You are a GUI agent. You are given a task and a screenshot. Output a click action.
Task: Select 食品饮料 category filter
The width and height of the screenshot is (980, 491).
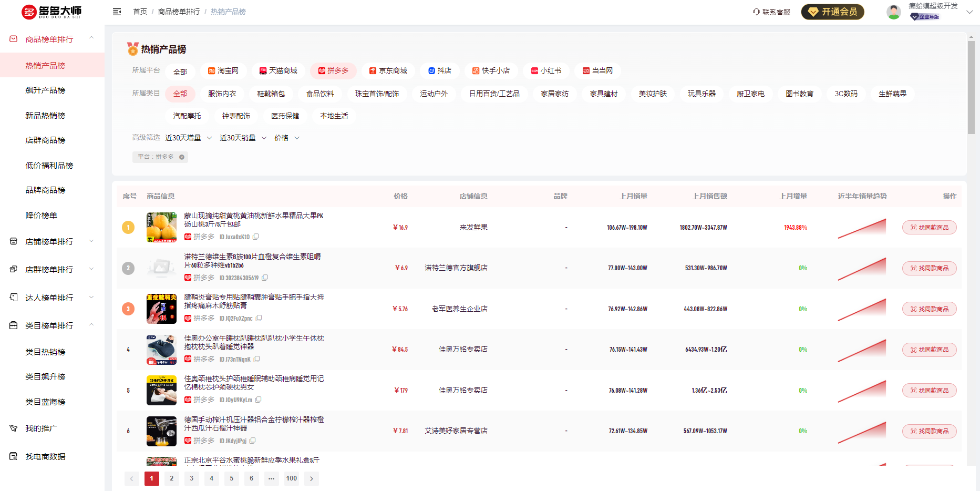click(x=320, y=94)
